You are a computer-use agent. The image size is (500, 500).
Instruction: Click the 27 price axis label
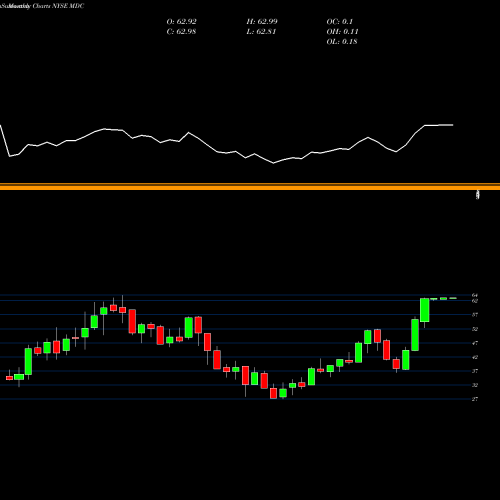tap(475, 399)
